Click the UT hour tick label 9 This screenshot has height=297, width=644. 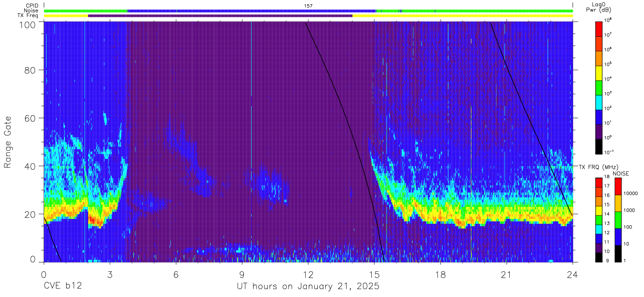pos(242,274)
